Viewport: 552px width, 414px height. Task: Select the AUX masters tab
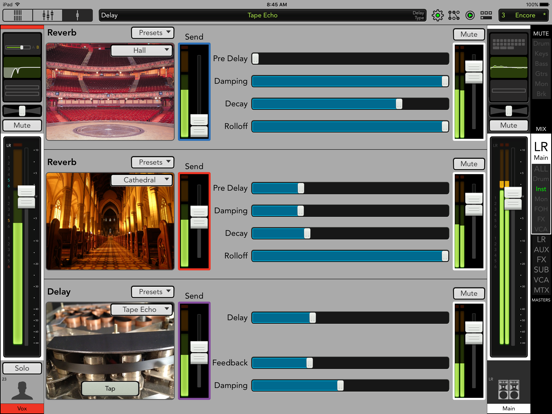pos(541,250)
